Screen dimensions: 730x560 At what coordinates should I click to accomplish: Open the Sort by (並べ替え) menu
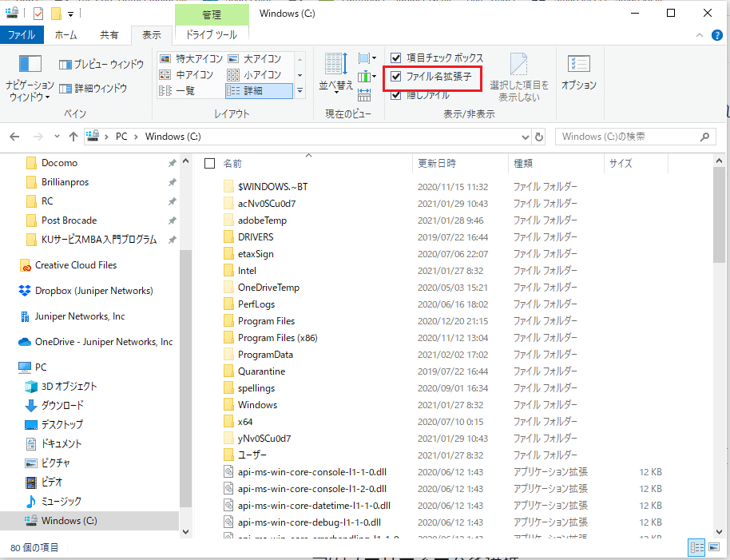pos(335,73)
